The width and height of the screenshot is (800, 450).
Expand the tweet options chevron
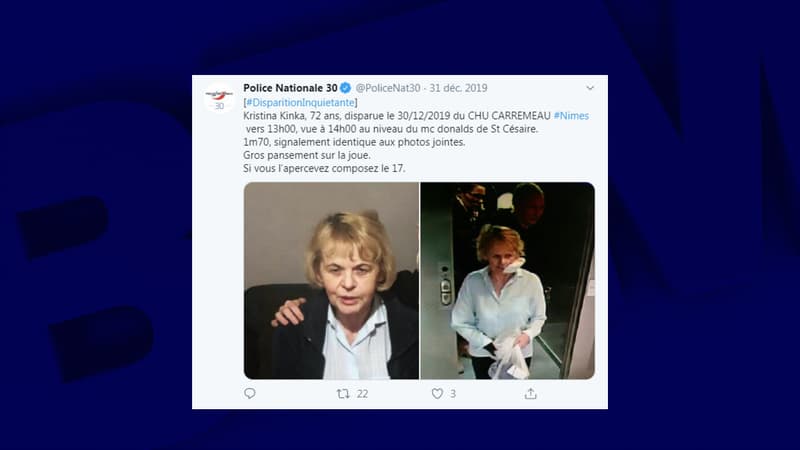[x=590, y=88]
